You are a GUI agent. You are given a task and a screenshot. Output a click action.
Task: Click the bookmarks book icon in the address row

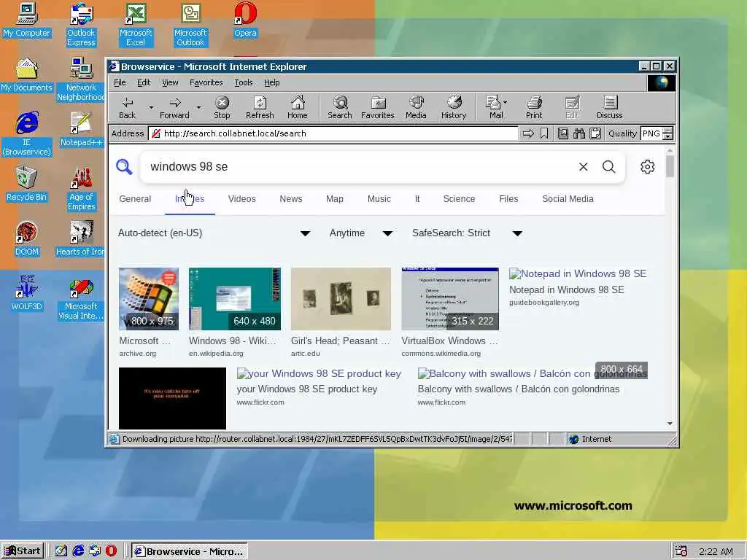562,134
